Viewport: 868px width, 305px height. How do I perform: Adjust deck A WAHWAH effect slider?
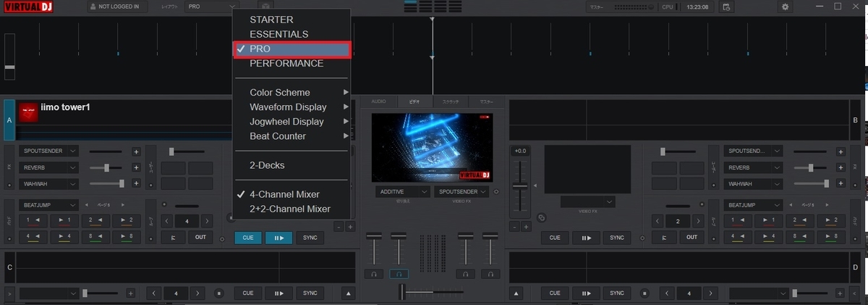(106, 183)
